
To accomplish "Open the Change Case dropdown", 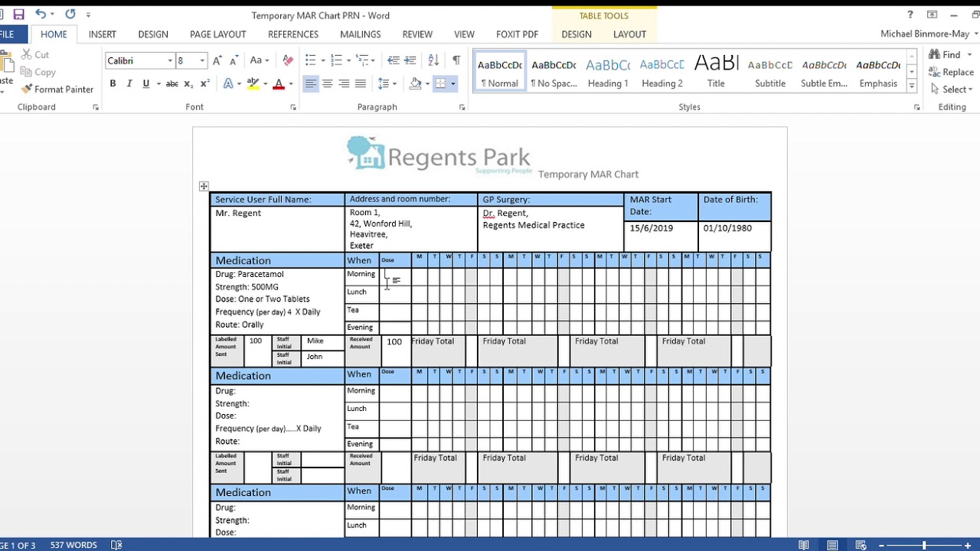I will 260,60.
